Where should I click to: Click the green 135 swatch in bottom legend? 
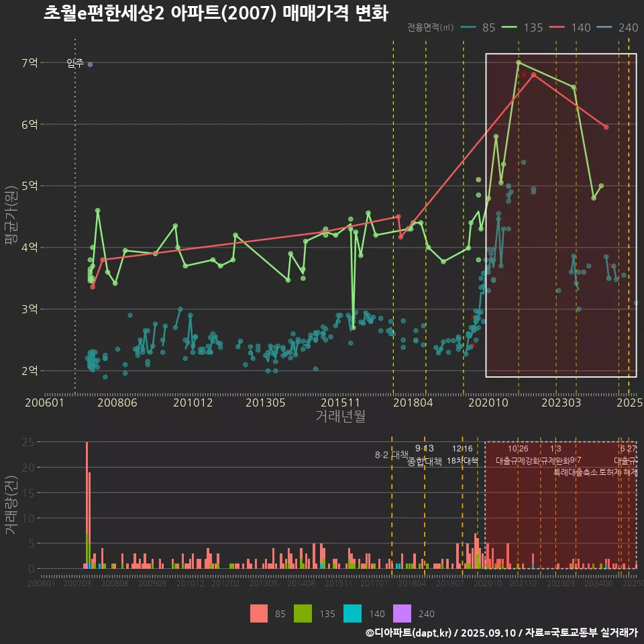(x=303, y=613)
